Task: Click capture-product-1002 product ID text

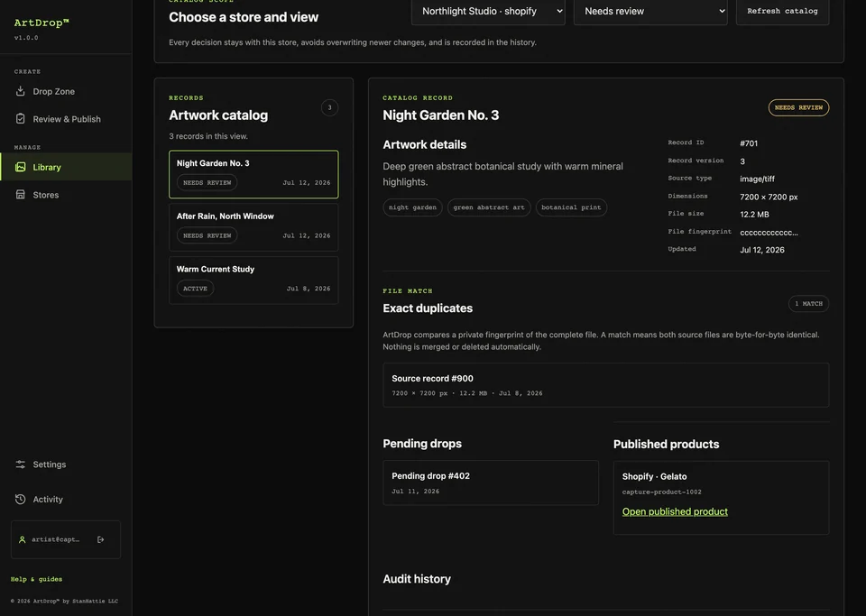Action: (661, 492)
